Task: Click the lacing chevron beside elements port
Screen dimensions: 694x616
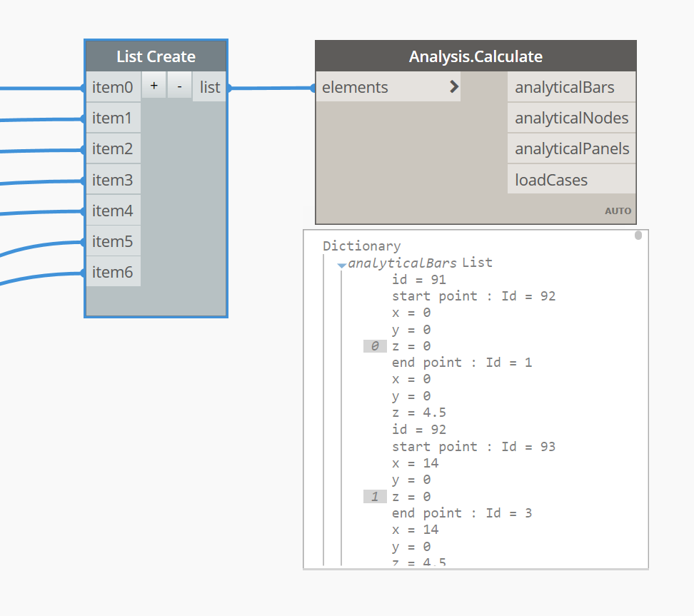Action: click(x=454, y=87)
